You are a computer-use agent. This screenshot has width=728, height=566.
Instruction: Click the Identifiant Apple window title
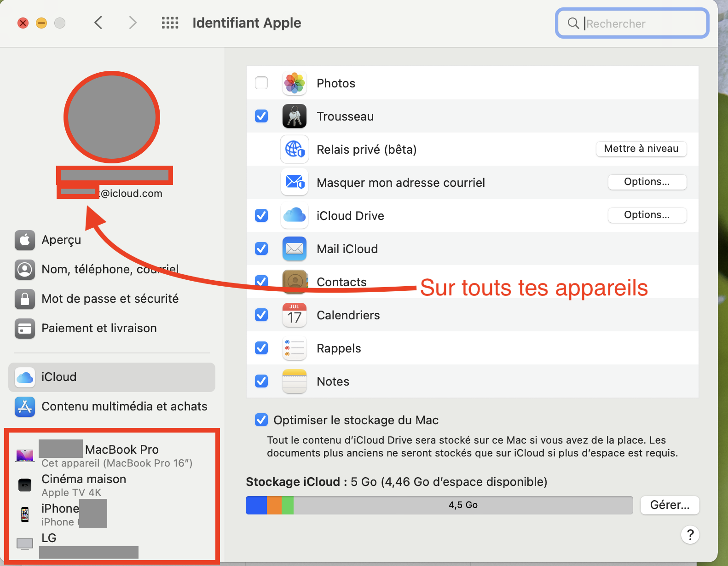click(247, 23)
